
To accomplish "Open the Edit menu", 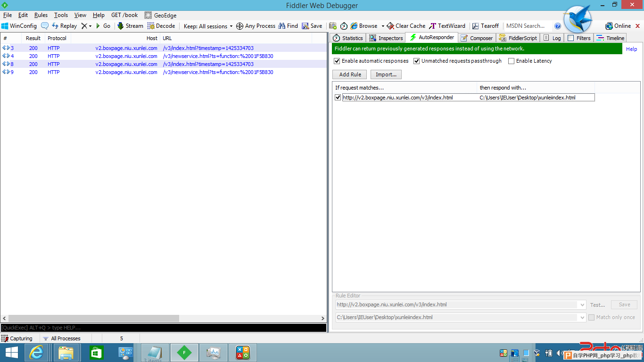I will [x=23, y=15].
